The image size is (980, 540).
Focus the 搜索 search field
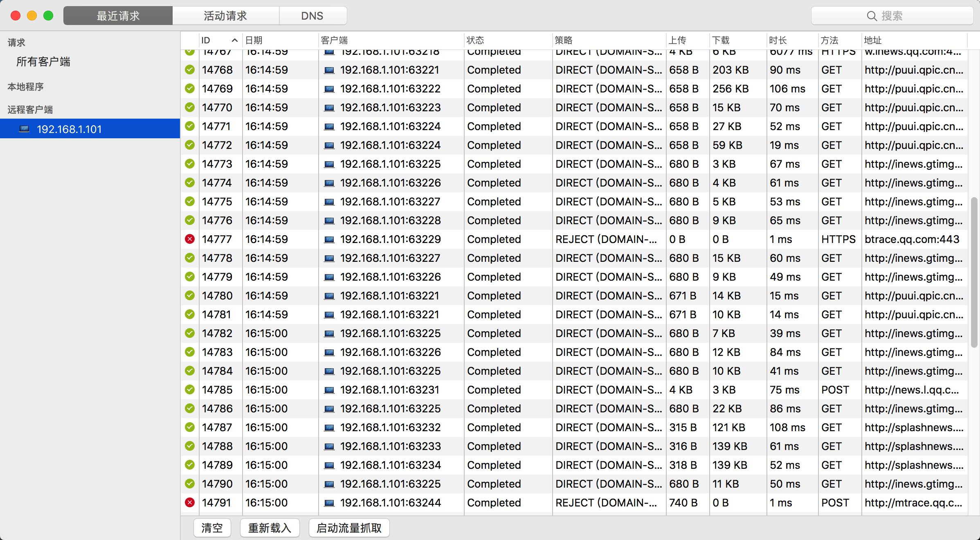click(892, 16)
